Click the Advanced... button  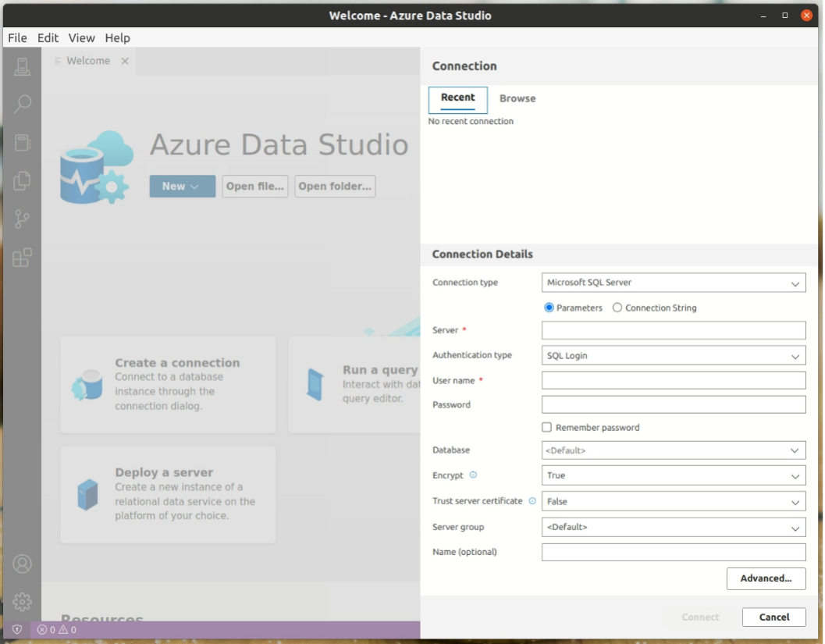click(x=766, y=578)
